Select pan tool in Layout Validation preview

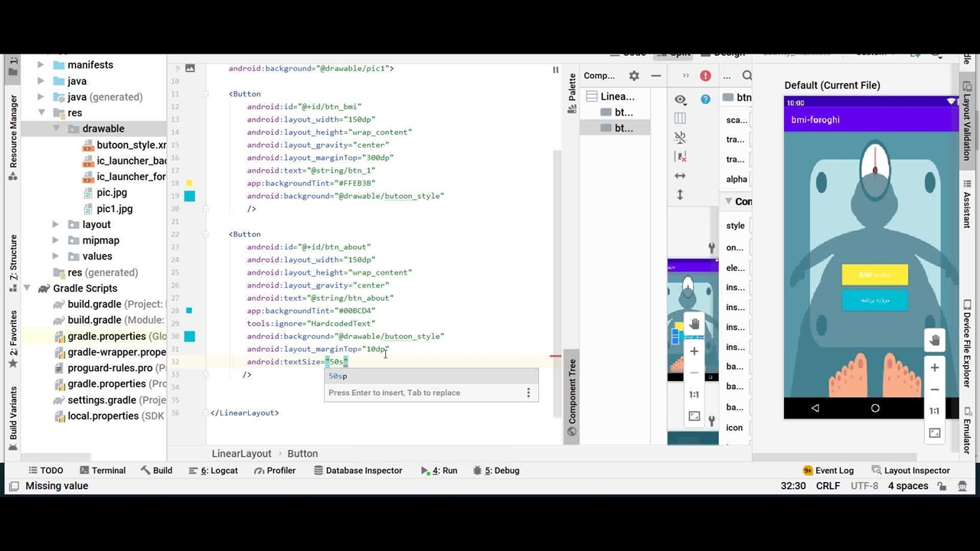934,341
